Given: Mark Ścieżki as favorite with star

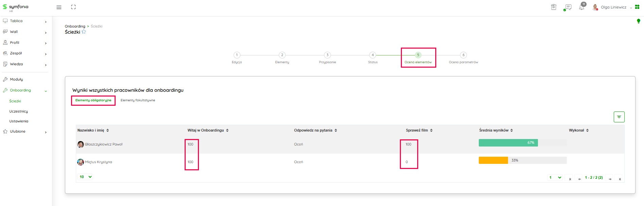Looking at the screenshot, I should click(84, 32).
